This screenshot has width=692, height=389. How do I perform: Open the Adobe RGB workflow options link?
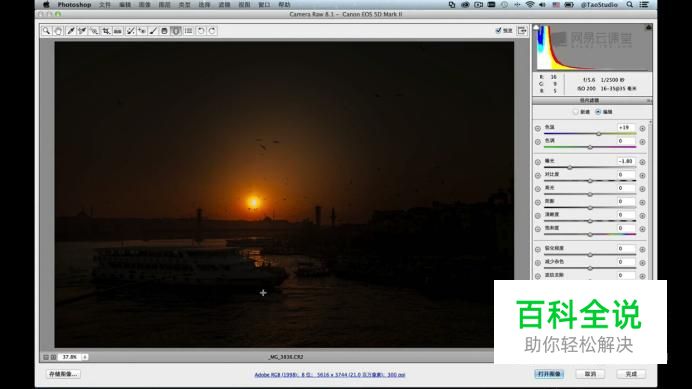pos(330,374)
